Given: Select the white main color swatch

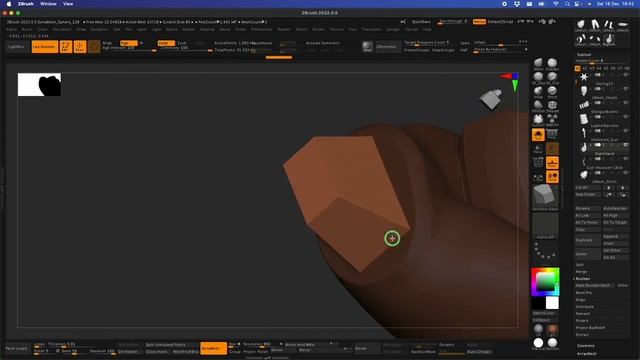Looking at the screenshot, I should [x=552, y=303].
